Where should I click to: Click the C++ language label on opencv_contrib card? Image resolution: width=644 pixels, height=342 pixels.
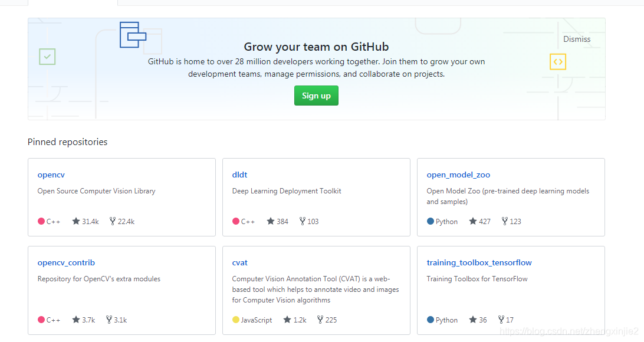point(53,320)
